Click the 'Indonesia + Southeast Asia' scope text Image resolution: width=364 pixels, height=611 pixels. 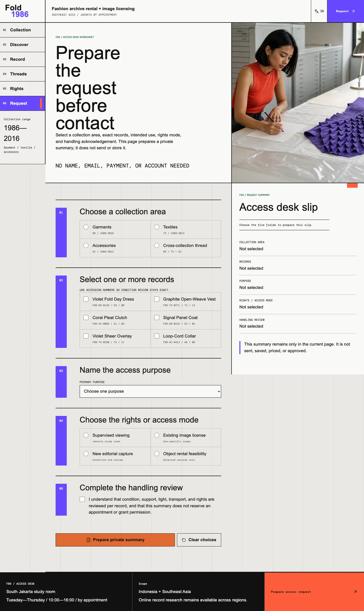tap(165, 592)
